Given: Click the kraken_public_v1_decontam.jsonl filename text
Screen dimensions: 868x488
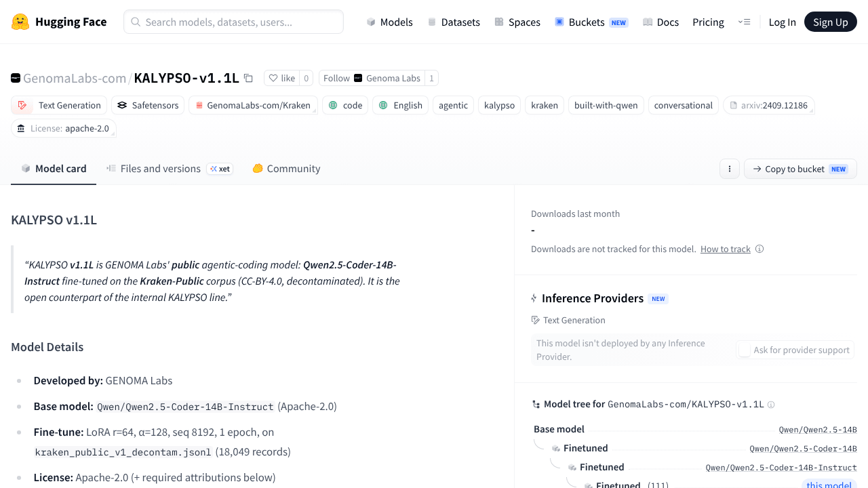Looking at the screenshot, I should (x=123, y=452).
